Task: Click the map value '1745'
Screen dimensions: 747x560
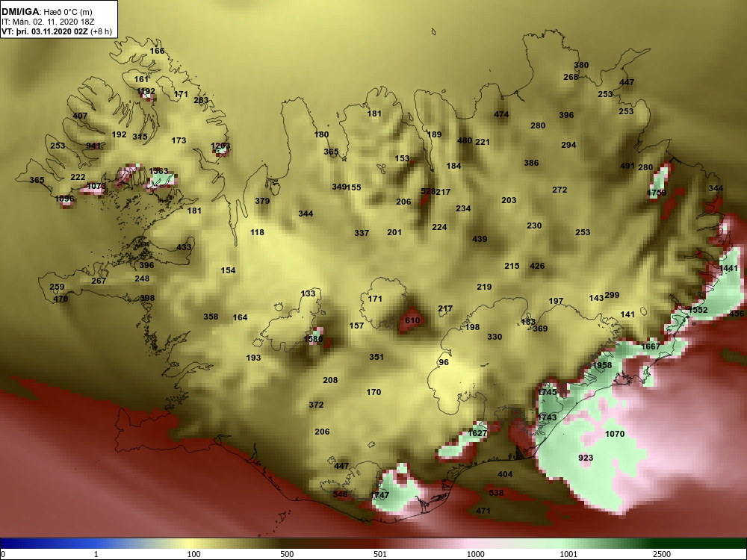Action: 547,393
